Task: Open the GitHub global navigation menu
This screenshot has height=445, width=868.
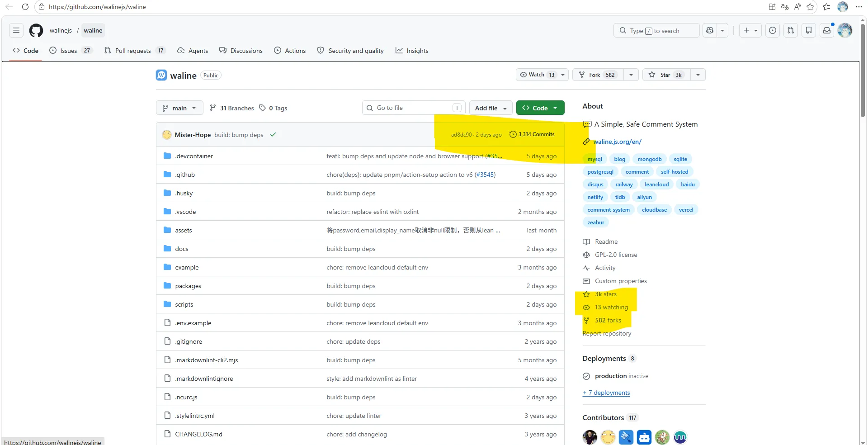Action: (16, 30)
